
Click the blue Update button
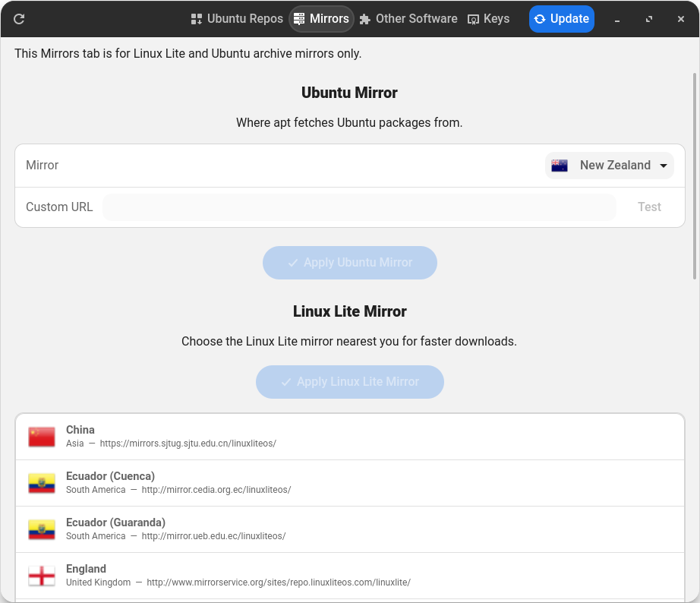coord(562,19)
